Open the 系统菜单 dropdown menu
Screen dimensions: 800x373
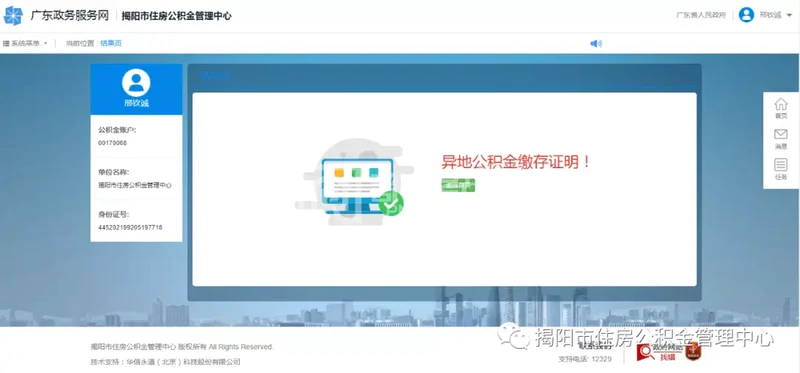(x=25, y=43)
